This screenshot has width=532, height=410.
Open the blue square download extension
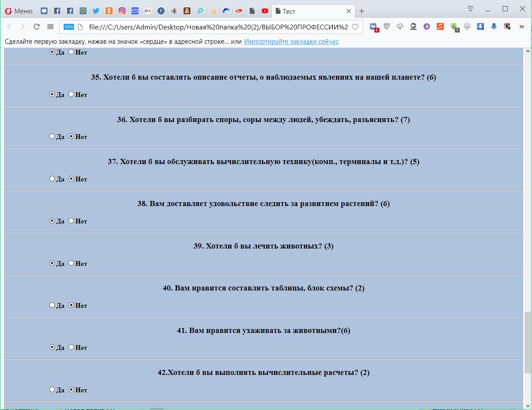click(480, 27)
